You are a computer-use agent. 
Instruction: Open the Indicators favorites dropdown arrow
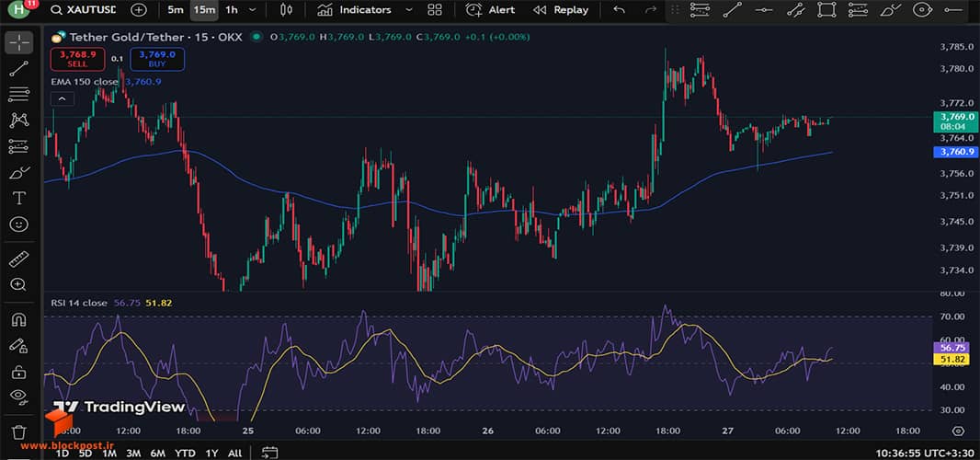pos(409,10)
